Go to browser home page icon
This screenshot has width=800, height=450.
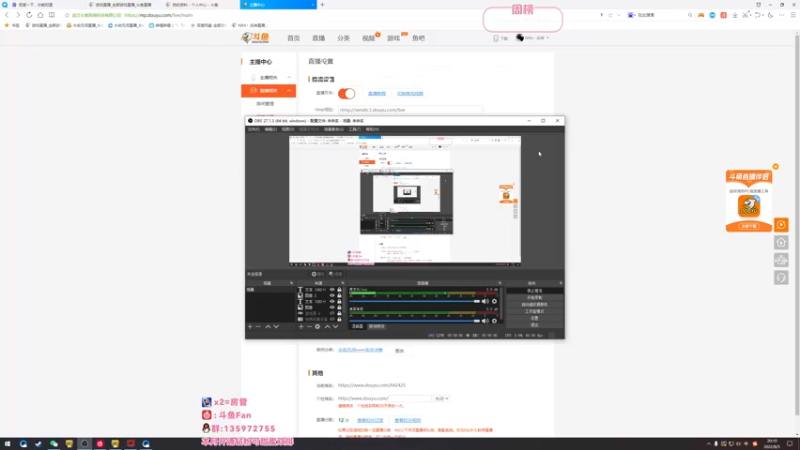tap(40, 15)
